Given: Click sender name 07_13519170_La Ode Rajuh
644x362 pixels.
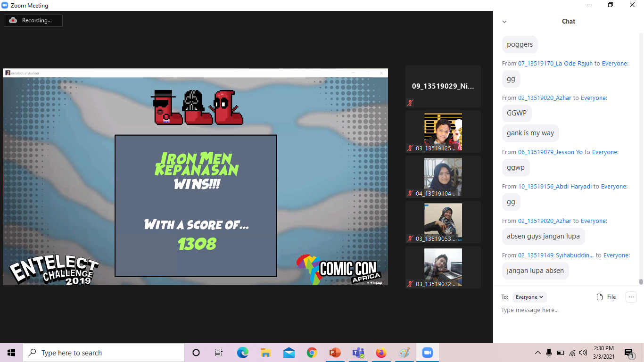Looking at the screenshot, I should pyautogui.click(x=555, y=63).
